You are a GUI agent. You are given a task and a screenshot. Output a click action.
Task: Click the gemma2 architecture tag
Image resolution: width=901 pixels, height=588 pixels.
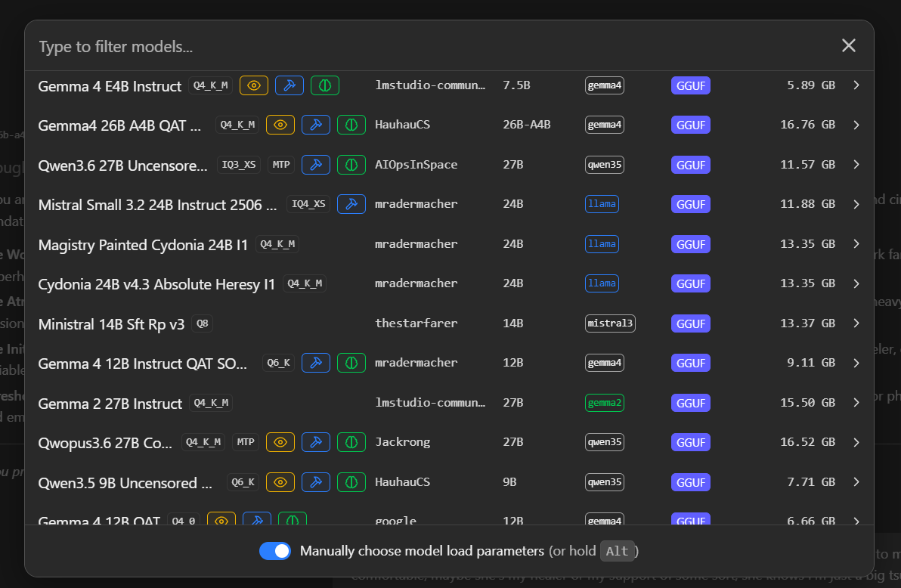(x=605, y=403)
